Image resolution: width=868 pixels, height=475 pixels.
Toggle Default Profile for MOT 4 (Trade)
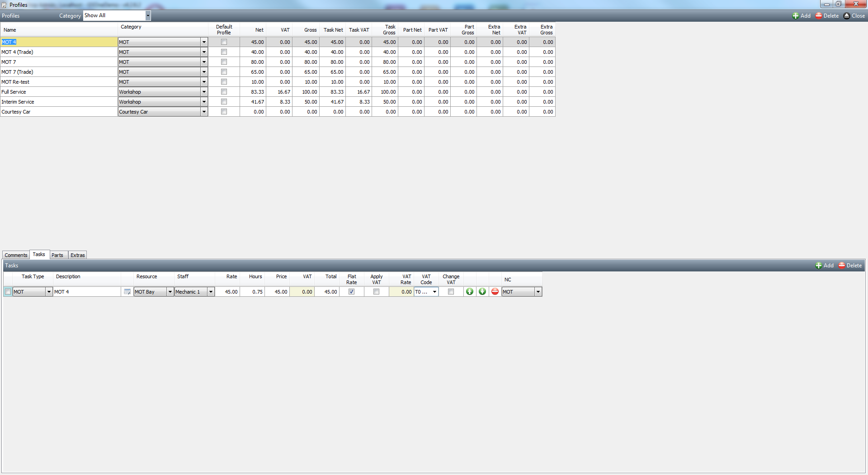click(x=224, y=52)
